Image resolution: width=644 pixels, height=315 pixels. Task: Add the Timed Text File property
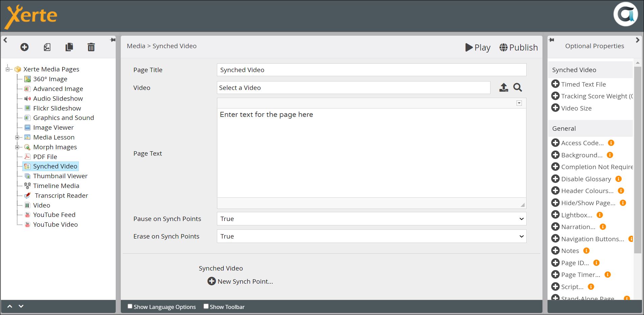click(555, 84)
